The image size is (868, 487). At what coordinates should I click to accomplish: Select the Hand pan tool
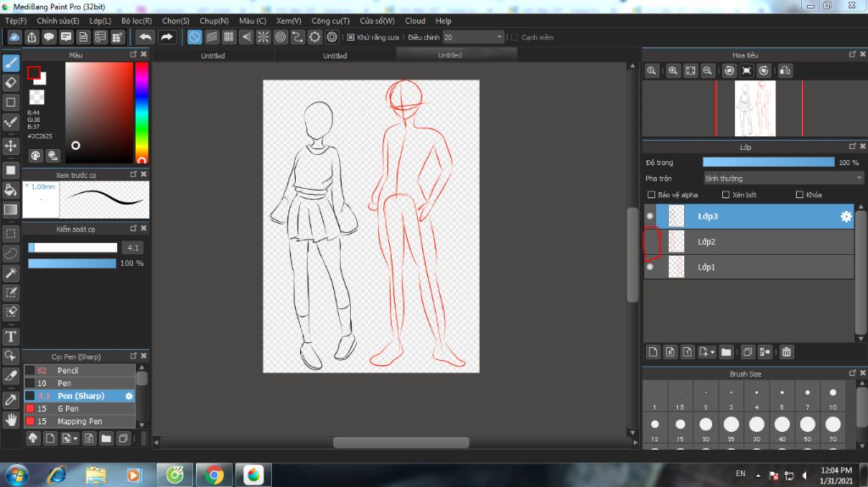click(10, 420)
